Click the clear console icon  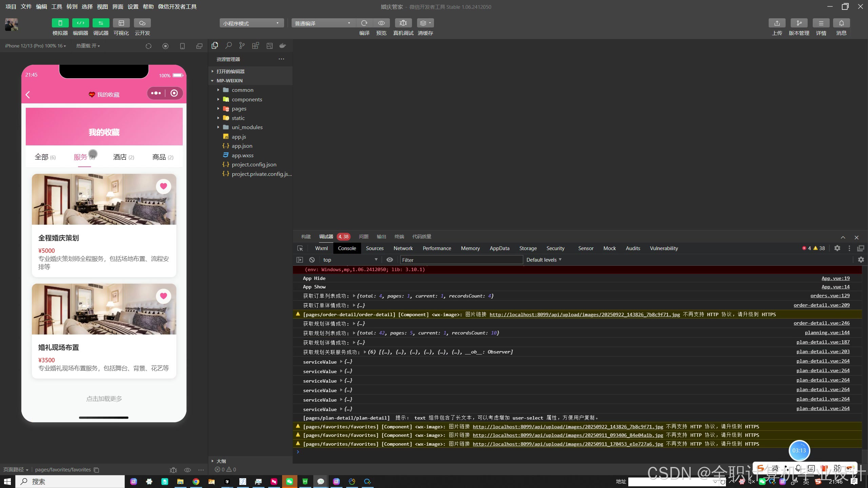pos(312,260)
